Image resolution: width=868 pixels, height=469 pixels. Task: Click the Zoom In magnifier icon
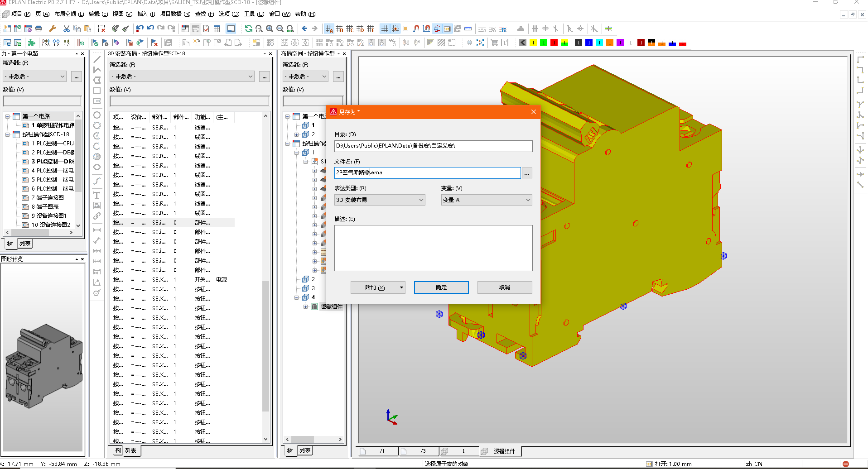tap(270, 29)
